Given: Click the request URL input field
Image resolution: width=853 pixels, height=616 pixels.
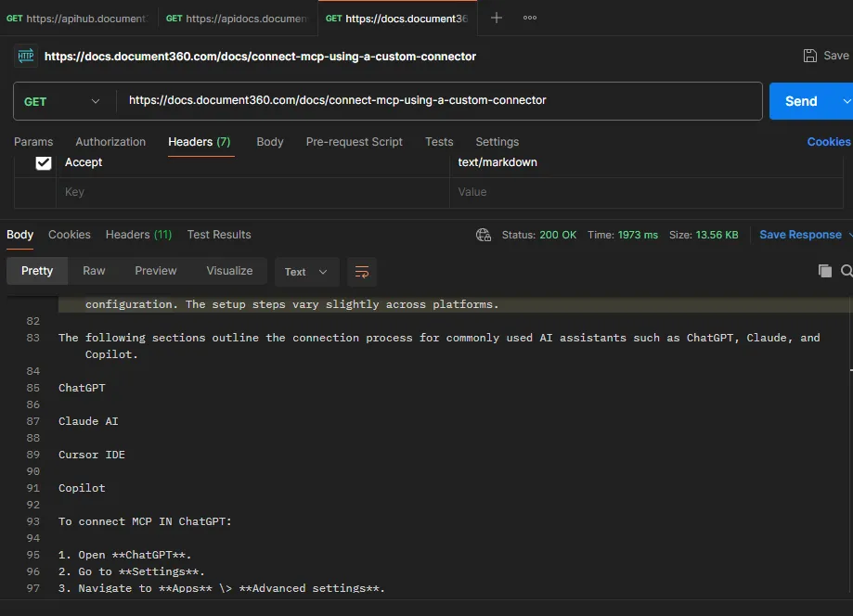Looking at the screenshot, I should click(x=440, y=101).
